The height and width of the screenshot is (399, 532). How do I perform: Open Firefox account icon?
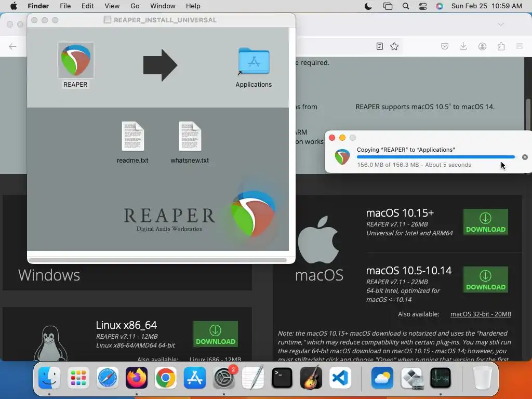[x=482, y=46]
